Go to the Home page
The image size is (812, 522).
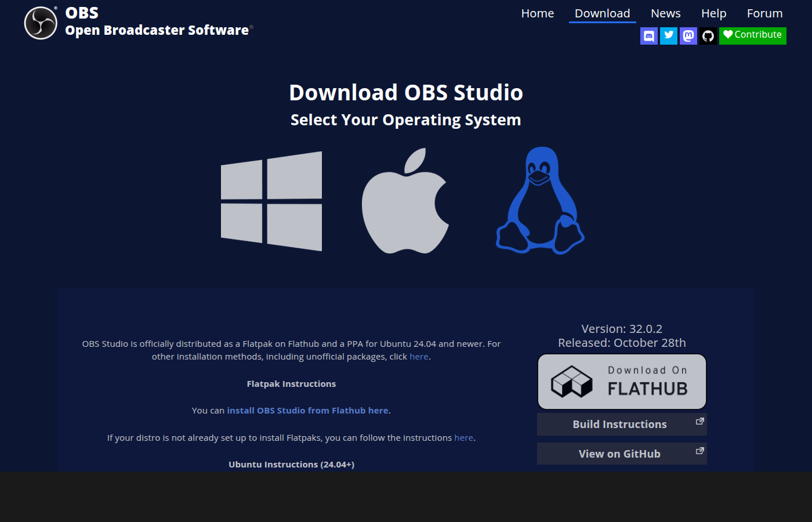pyautogui.click(x=538, y=13)
